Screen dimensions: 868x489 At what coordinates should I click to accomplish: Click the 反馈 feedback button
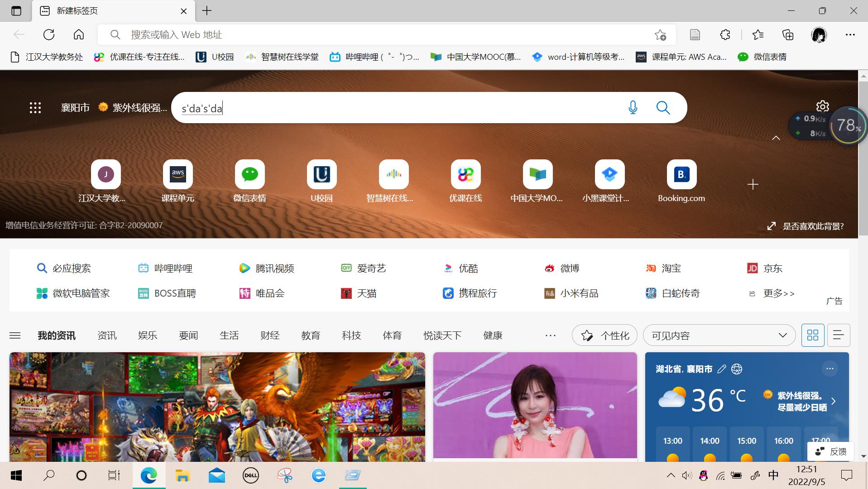point(830,451)
